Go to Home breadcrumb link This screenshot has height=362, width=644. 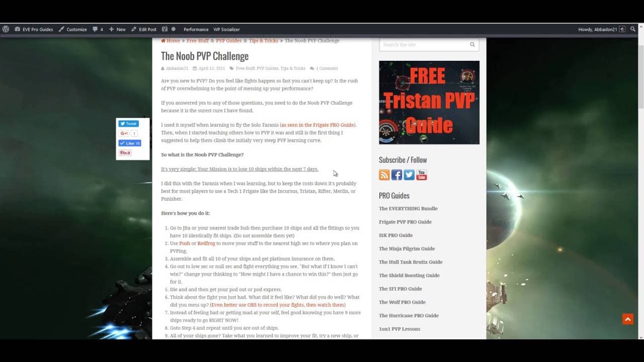pos(171,41)
